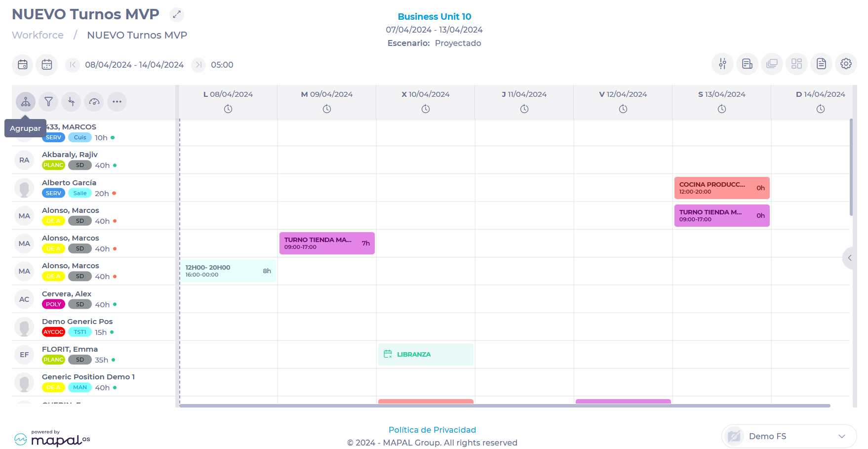Select the LIBRANZA shift on Wednesday
The image size is (868, 449).
(426, 354)
